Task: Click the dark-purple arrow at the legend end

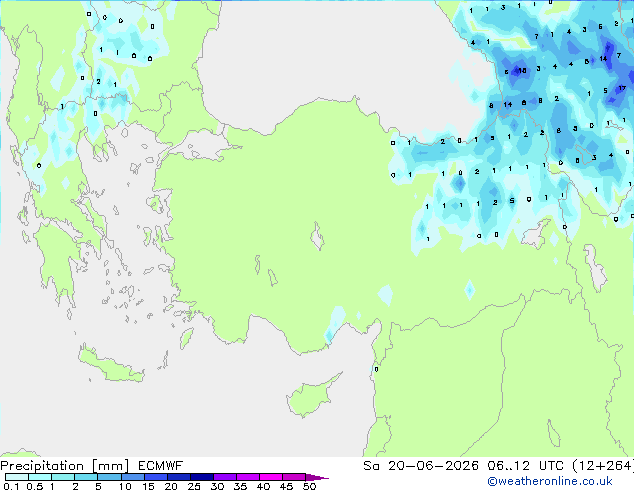Action: click(x=317, y=477)
